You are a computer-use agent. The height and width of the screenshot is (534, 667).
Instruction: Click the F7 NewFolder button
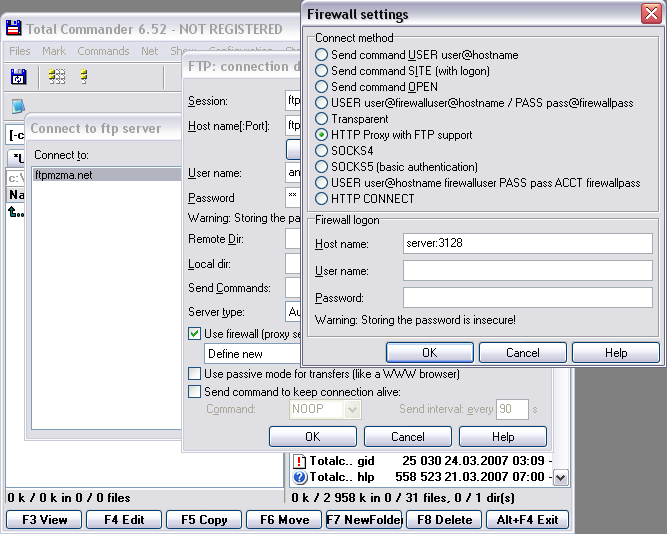click(364, 520)
